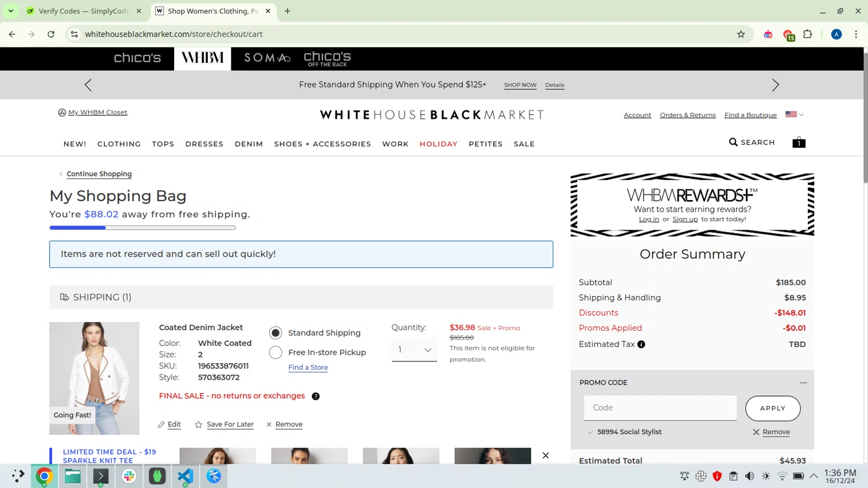
Task: Click the Estimated Tax info icon
Action: click(x=641, y=344)
